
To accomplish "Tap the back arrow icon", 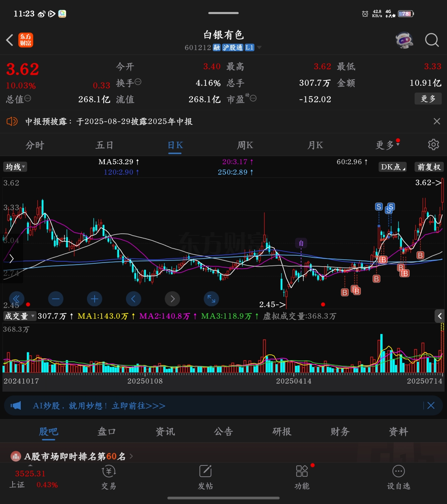I will tap(10, 40).
